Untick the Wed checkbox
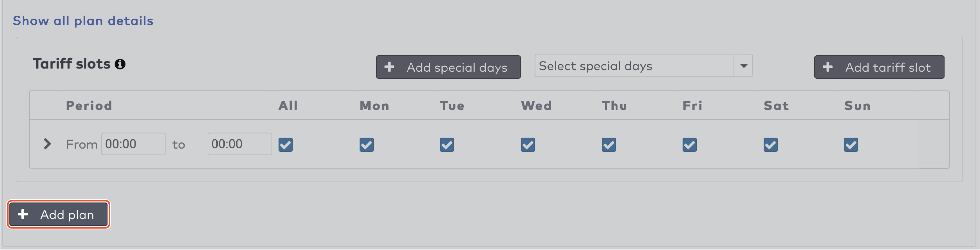The image size is (980, 250). click(x=528, y=145)
